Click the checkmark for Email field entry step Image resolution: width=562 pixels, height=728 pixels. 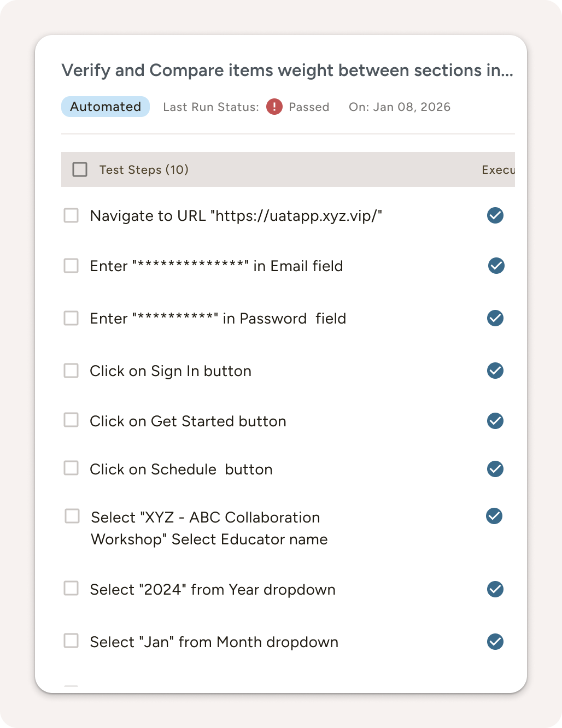(495, 266)
